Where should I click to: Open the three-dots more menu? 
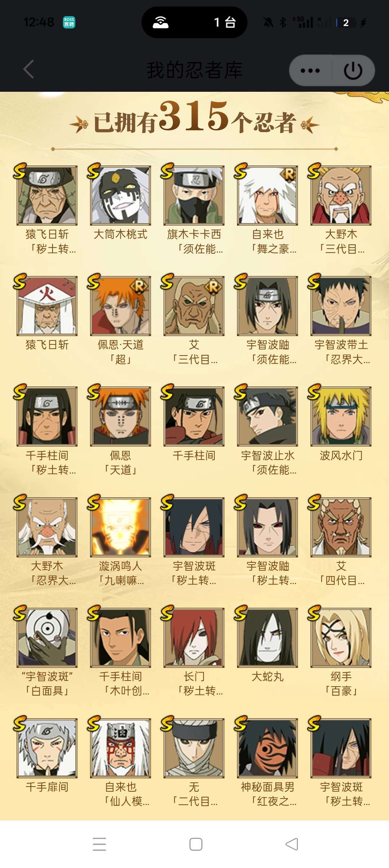(x=310, y=71)
